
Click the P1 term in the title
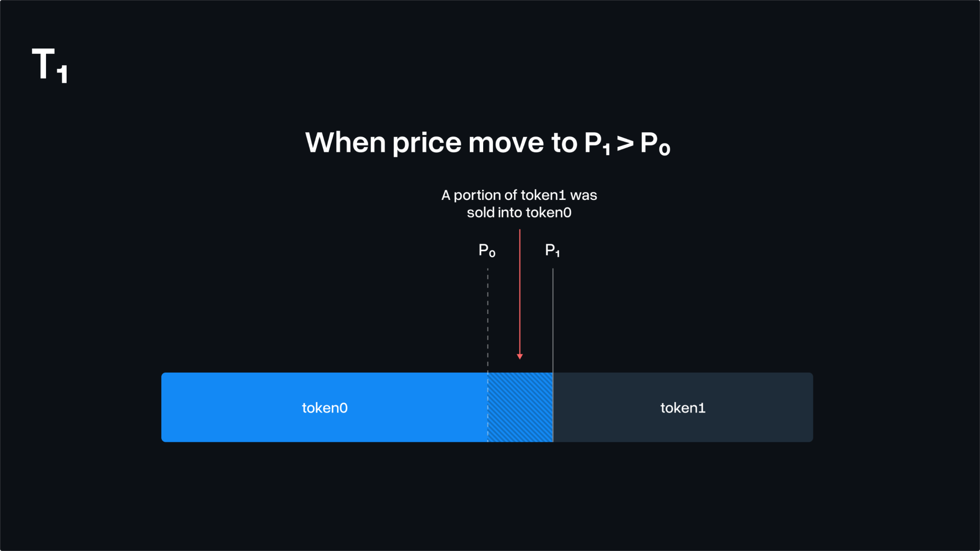(x=597, y=144)
